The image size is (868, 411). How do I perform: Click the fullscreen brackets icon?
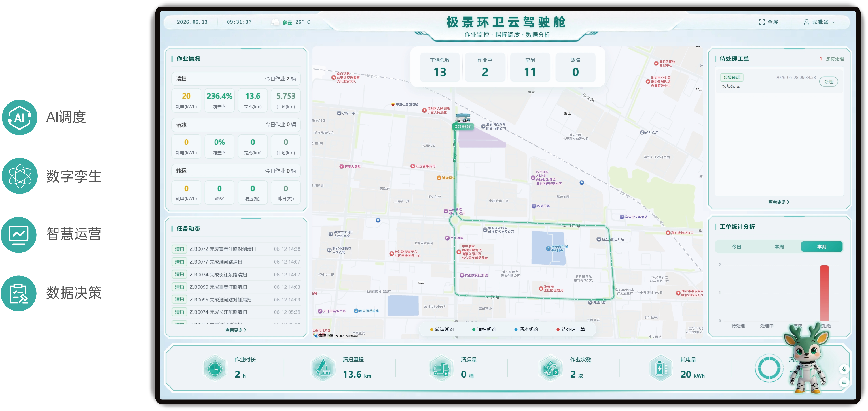pyautogui.click(x=761, y=22)
